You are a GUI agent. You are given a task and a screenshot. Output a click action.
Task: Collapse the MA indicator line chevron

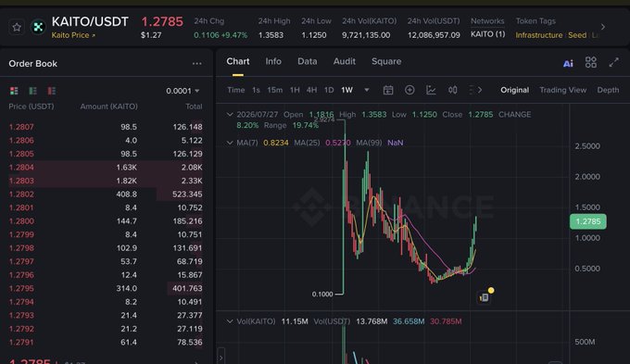coord(230,143)
